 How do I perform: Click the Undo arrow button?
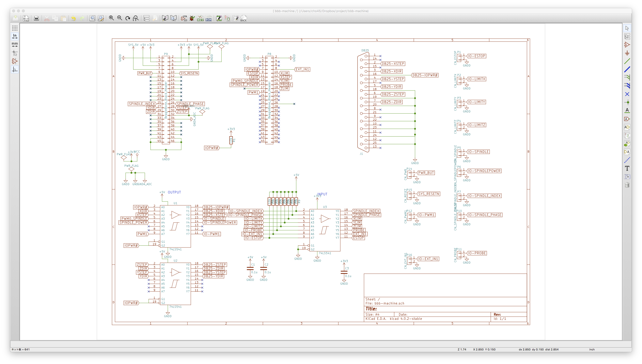point(73,18)
